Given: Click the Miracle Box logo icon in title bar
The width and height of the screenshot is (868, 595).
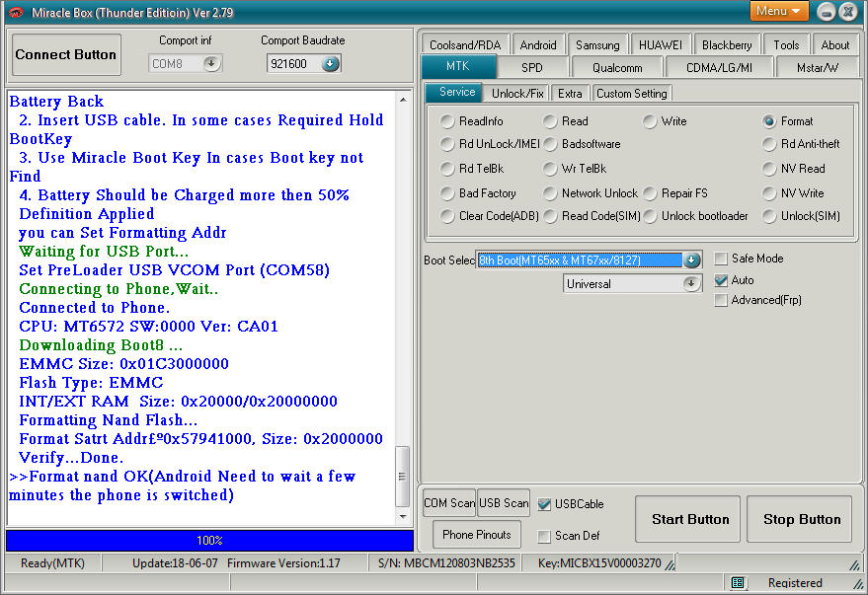Looking at the screenshot, I should point(16,12).
